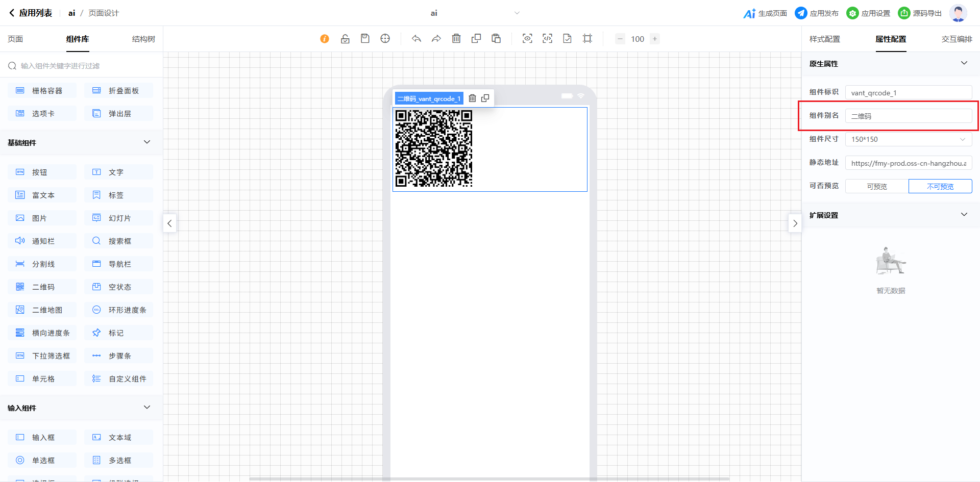Screen dimensions: 980x482
Task: Click the 应用发布 button
Action: tap(817, 13)
